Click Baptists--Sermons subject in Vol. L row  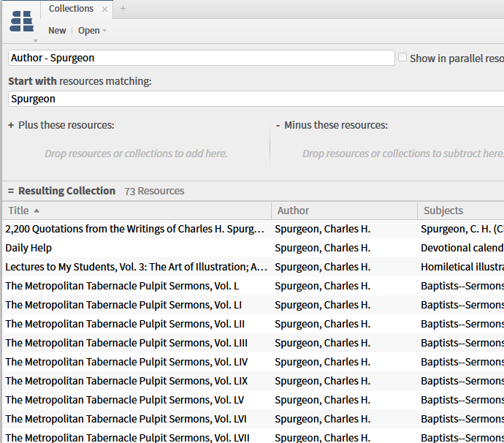coord(462,286)
